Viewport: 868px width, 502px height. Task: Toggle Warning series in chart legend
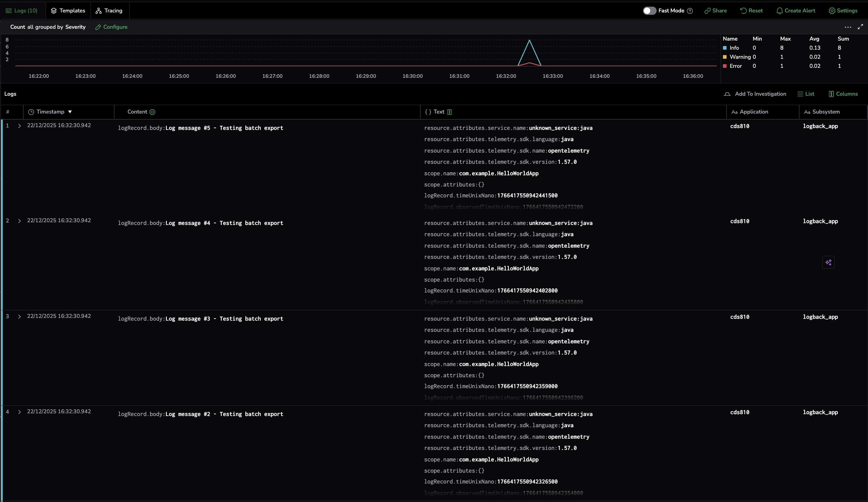coord(740,57)
